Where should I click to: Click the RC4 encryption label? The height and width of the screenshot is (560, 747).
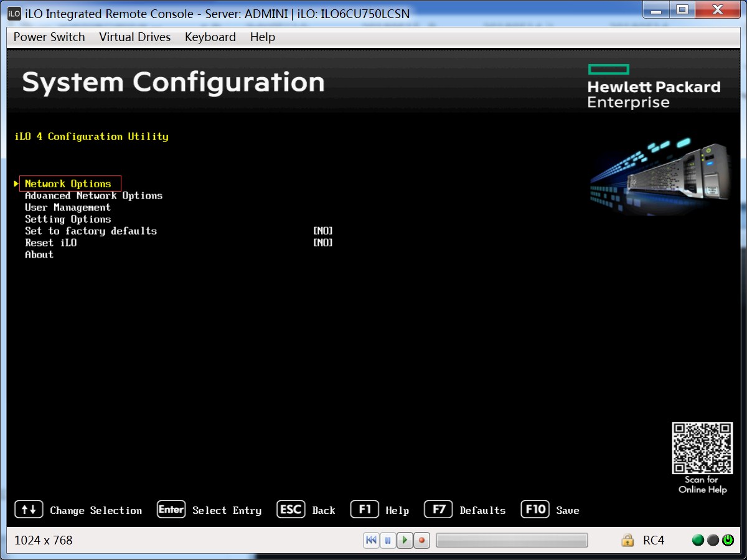coord(654,540)
